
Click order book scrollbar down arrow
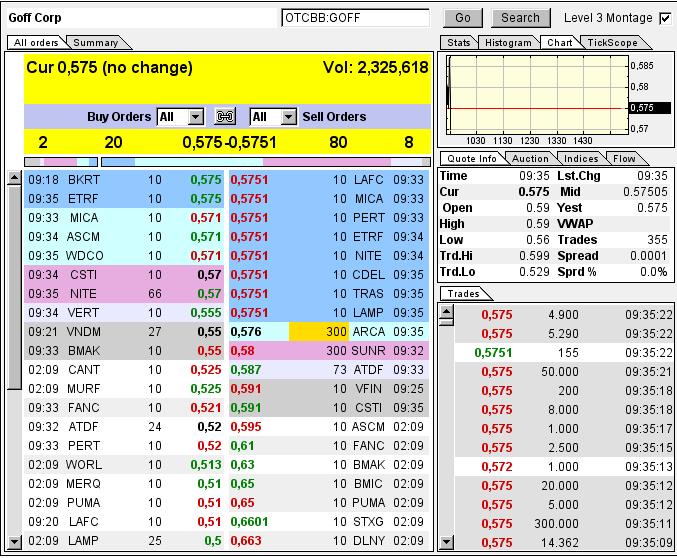click(15, 542)
